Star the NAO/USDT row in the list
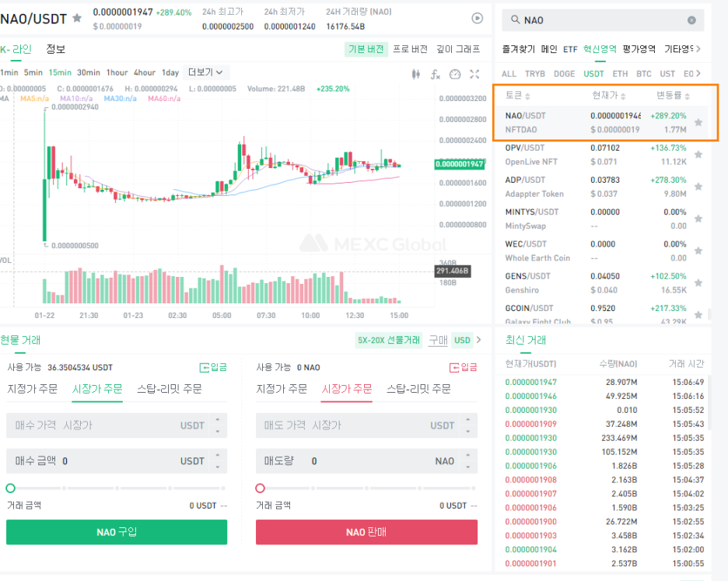Image resolution: width=728 pixels, height=581 pixels. 698,123
